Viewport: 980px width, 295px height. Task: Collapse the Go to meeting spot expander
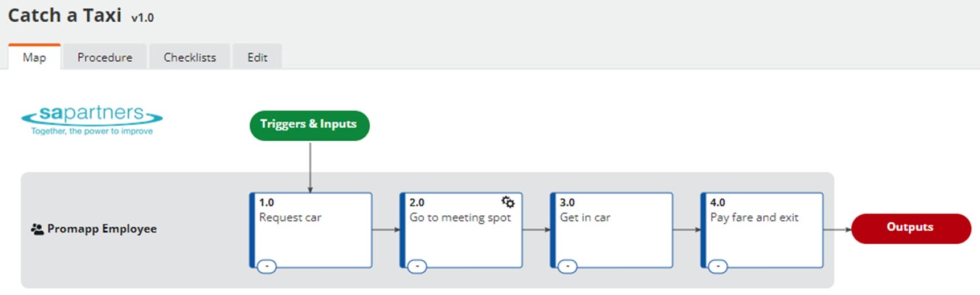pyautogui.click(x=417, y=266)
